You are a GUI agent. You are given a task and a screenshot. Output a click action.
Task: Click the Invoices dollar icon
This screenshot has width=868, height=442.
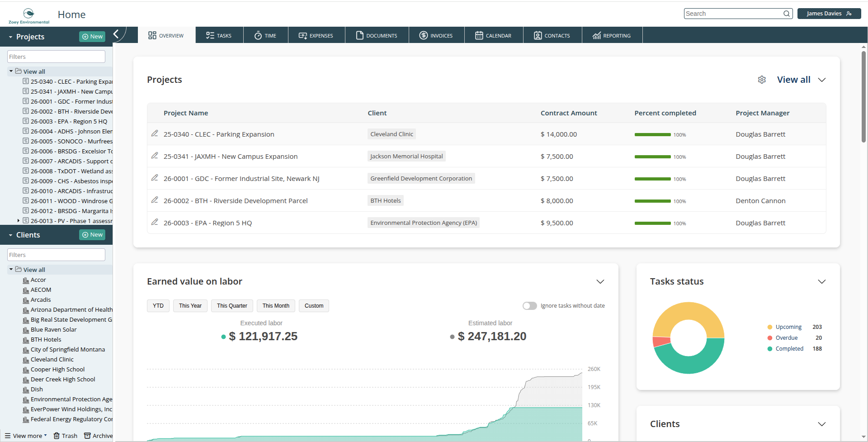pyautogui.click(x=424, y=35)
